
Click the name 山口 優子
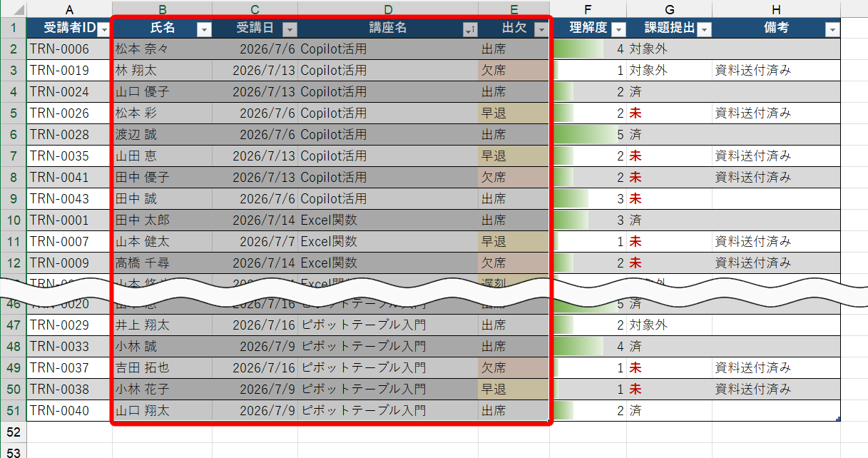tap(142, 92)
